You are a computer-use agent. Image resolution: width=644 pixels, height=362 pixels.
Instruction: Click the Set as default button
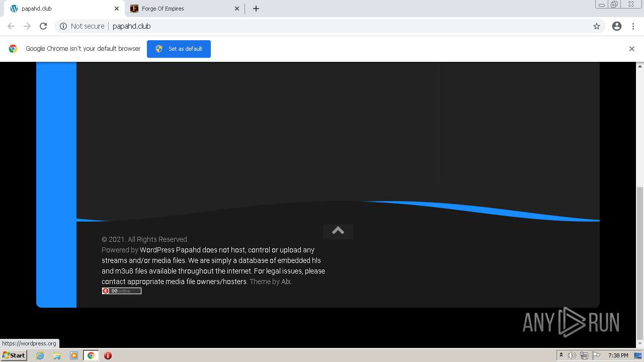point(179,49)
